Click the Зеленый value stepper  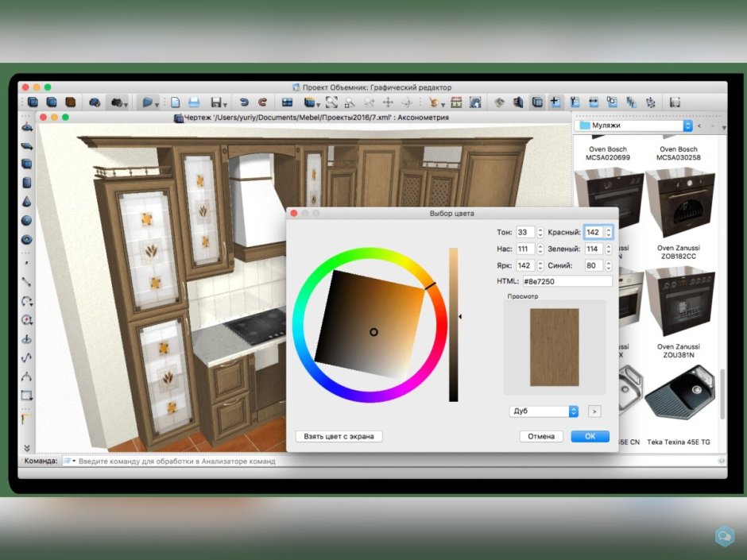coord(609,249)
